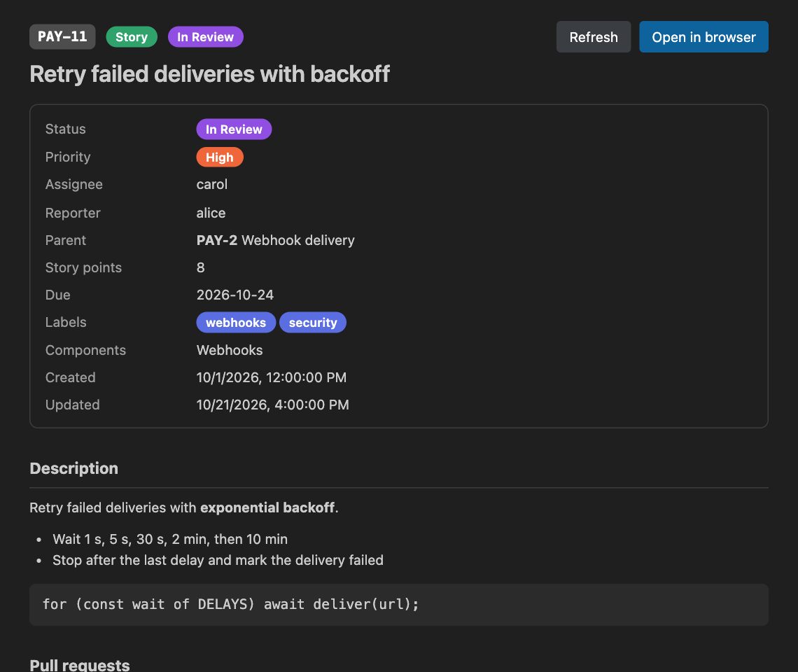Click assignee name carol
The height and width of the screenshot is (672, 798).
click(x=211, y=184)
